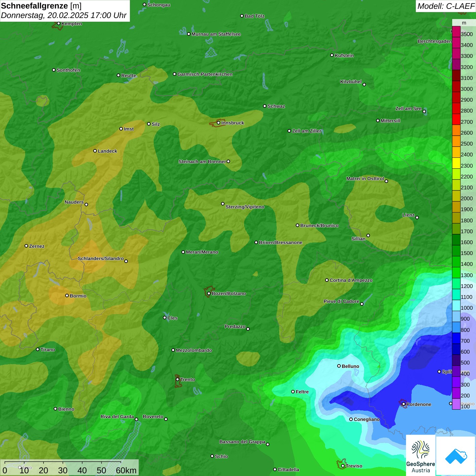This screenshot has width=476, height=476.
Task: Click the 'Cortina d'Ampezzo' label
Action: pos(351,280)
